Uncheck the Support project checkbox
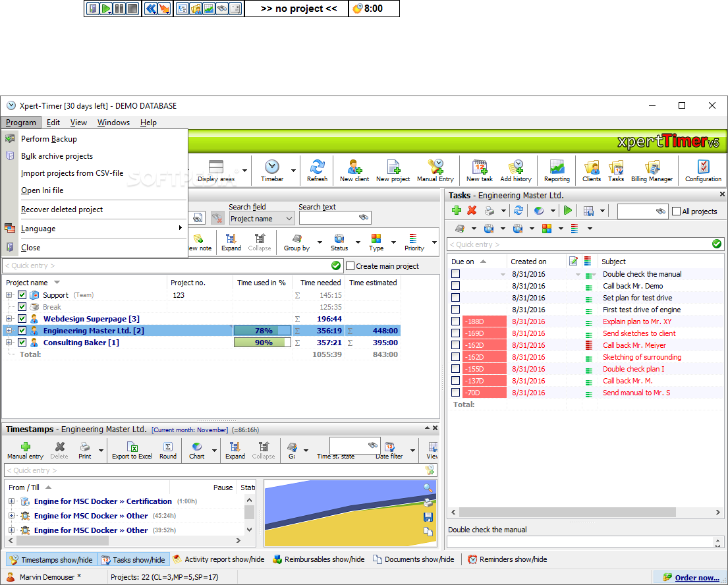This screenshot has height=585, width=728. 22,295
